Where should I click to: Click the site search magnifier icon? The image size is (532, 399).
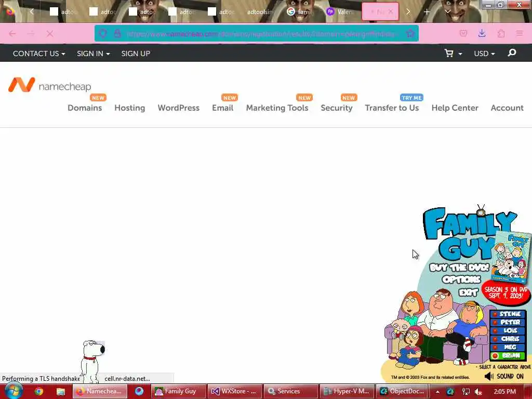512,52
